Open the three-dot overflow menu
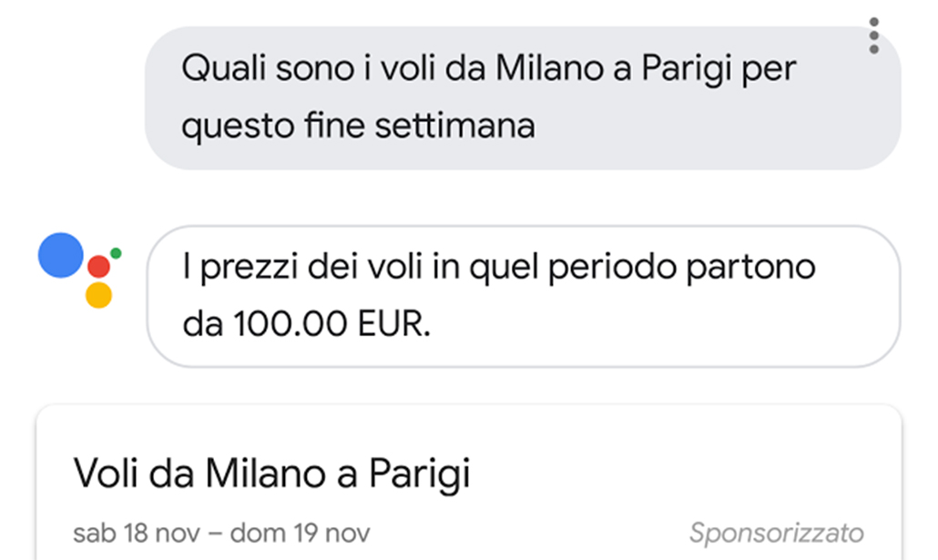 tap(873, 36)
